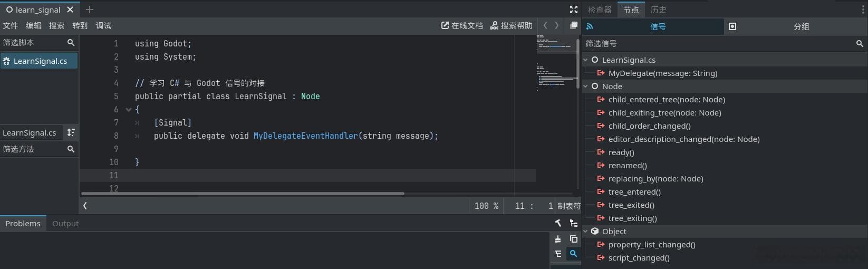This screenshot has width=868, height=269.
Task: Switch to the Problems tab
Action: (x=23, y=224)
